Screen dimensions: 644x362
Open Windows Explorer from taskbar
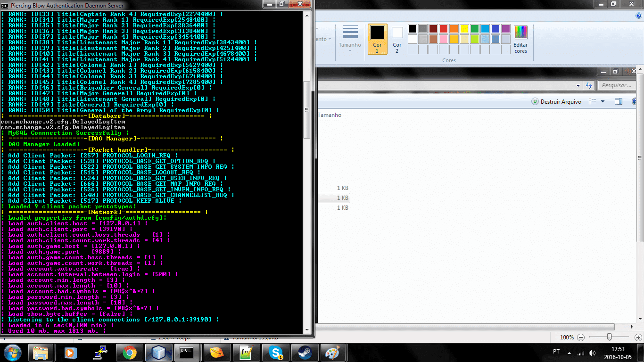[x=41, y=353]
